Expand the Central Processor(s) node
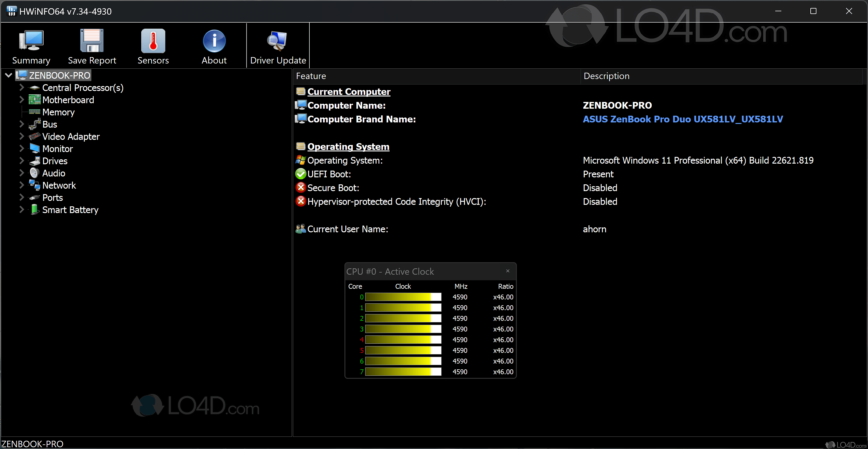Image resolution: width=868 pixels, height=449 pixels. point(22,88)
